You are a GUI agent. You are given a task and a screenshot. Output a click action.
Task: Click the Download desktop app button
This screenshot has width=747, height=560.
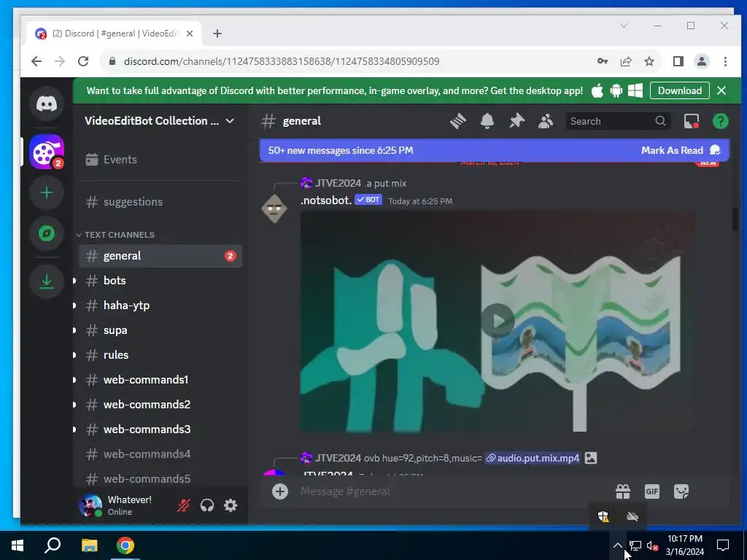click(679, 90)
